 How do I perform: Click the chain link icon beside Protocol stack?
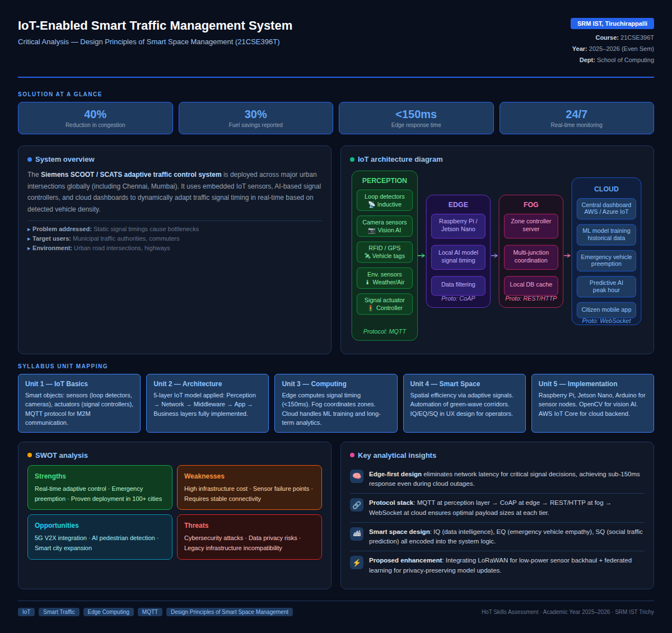tap(357, 505)
